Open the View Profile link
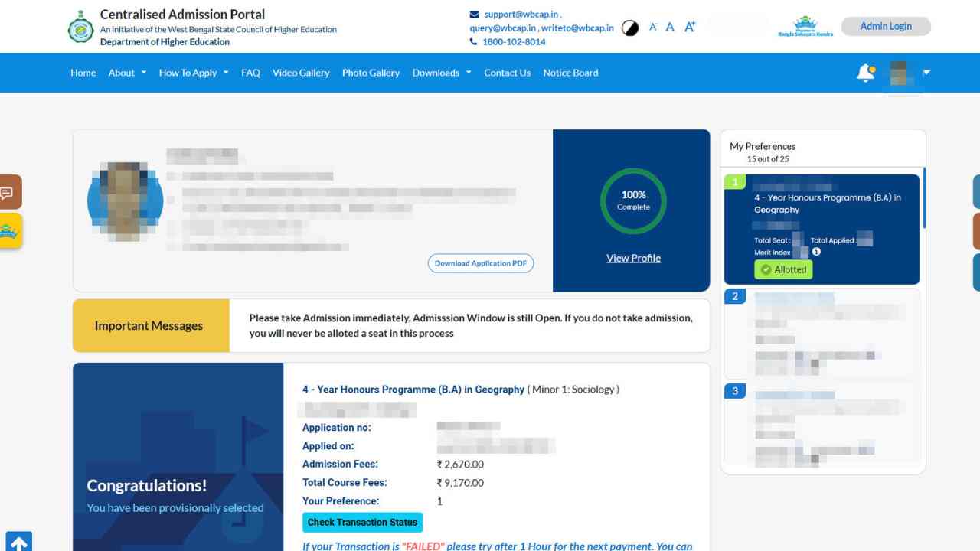The width and height of the screenshot is (980, 551). (x=633, y=258)
